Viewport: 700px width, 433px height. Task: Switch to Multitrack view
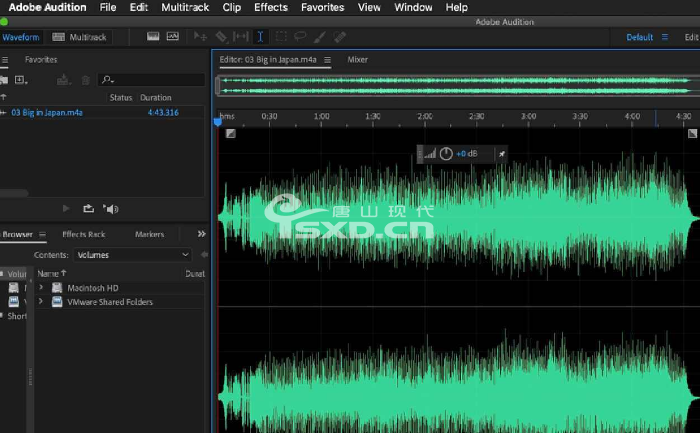pyautogui.click(x=79, y=37)
